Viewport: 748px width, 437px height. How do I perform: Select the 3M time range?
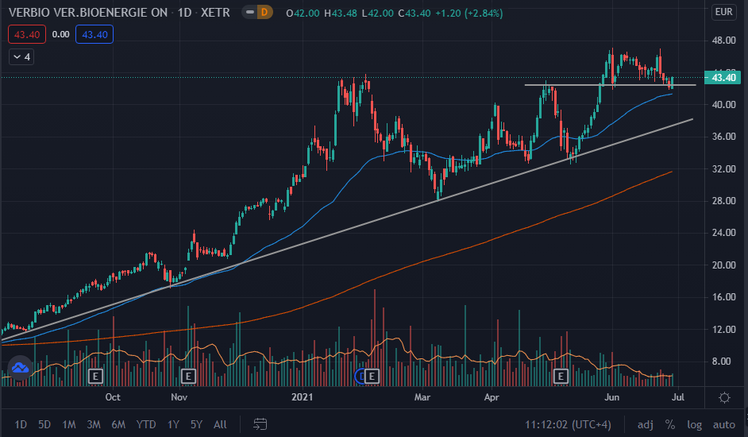[94, 424]
